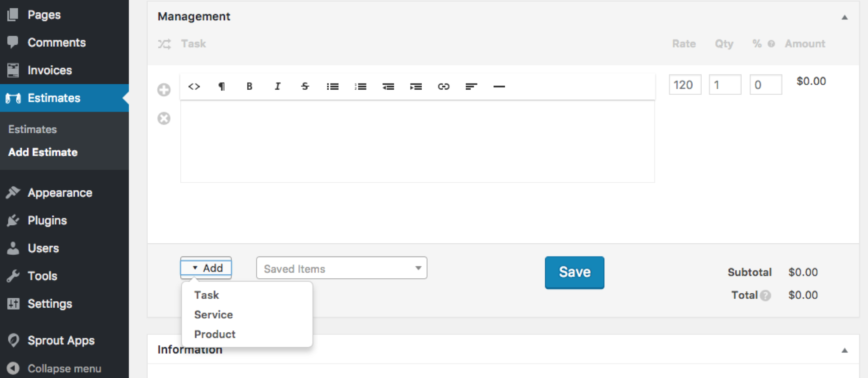Insert horizontal rule line
This screenshot has width=868, height=378.
[x=499, y=87]
